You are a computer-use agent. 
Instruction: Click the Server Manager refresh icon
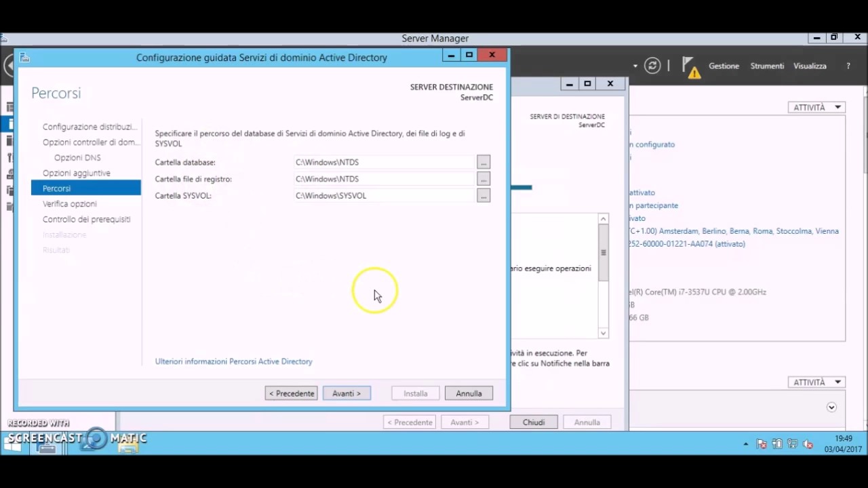pos(652,66)
